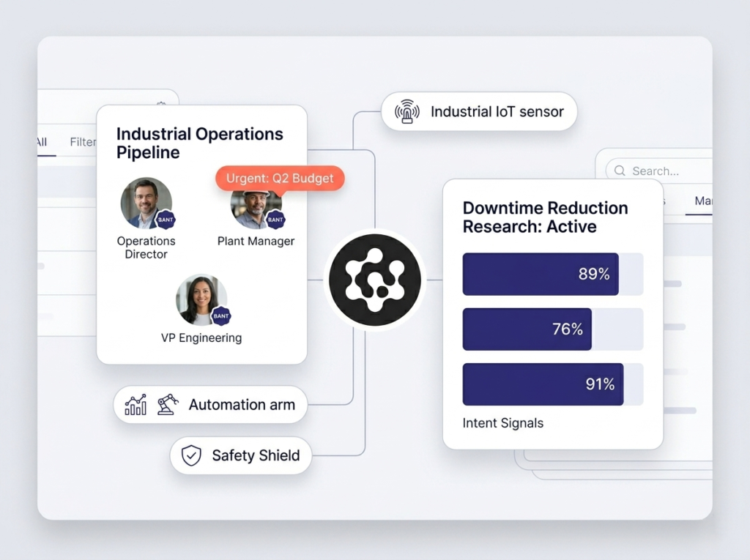Click in the Search field
This screenshot has height=560, width=750.
click(658, 171)
